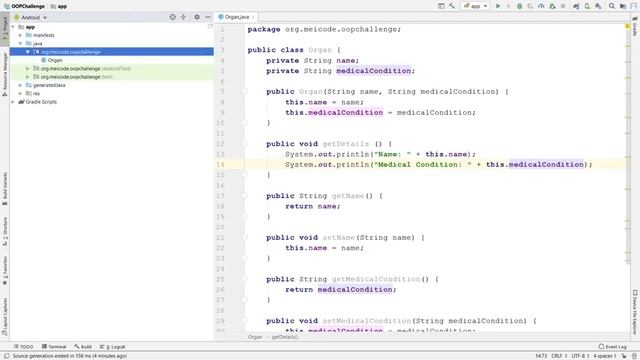Click the Stop square button
Screen dimensions: 640x360
coord(563,6)
